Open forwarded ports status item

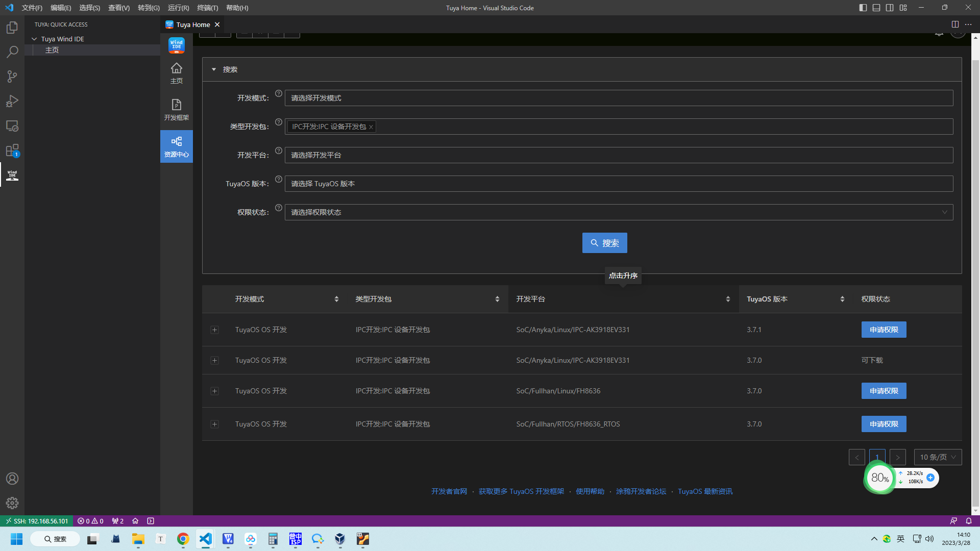click(118, 521)
